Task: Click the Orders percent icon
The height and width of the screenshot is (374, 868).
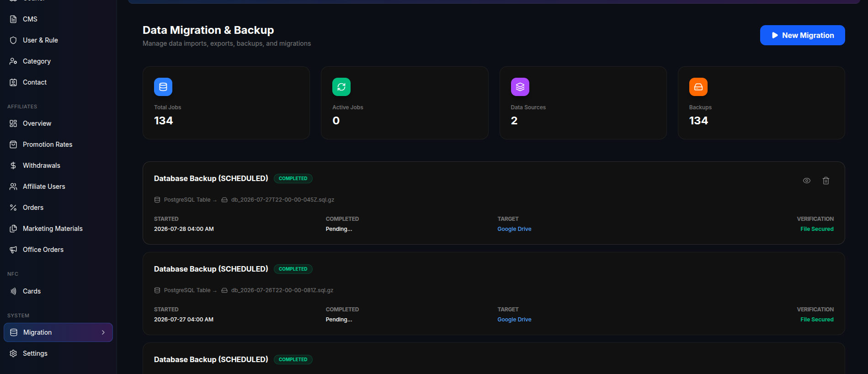Action: (x=13, y=208)
